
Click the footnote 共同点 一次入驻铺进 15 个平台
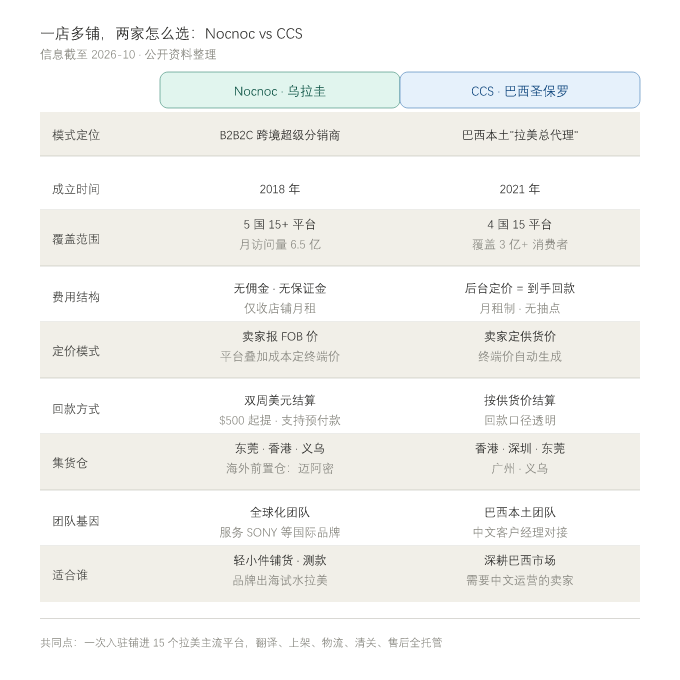click(x=241, y=643)
